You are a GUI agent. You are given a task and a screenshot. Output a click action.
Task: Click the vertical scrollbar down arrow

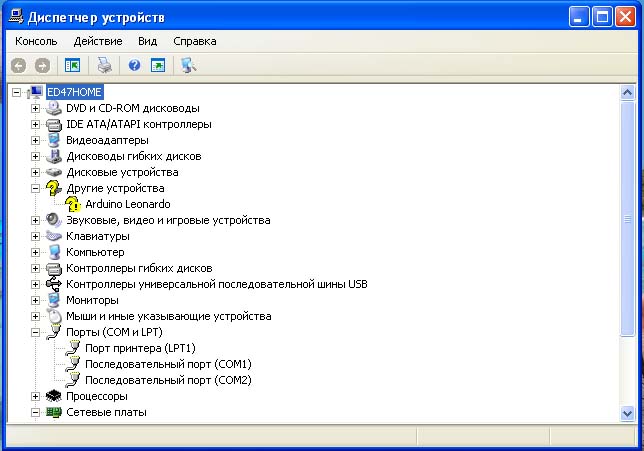627,411
